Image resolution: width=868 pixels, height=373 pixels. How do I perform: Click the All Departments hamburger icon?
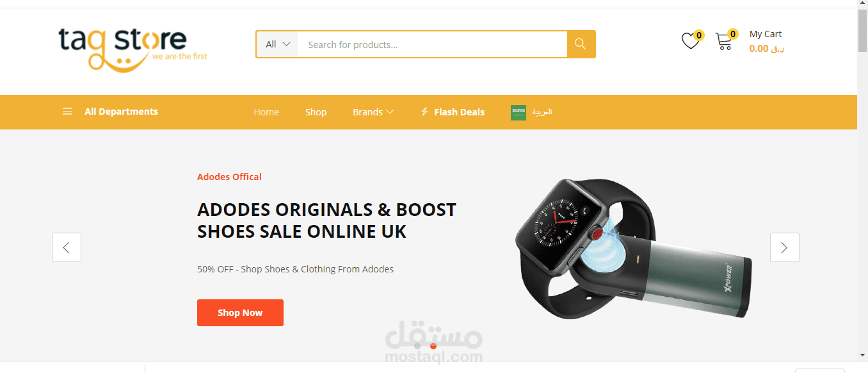tap(67, 112)
